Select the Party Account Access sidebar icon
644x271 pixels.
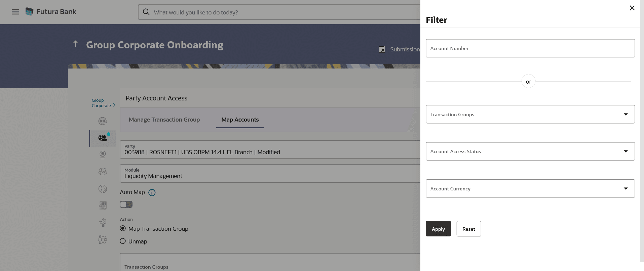pyautogui.click(x=103, y=138)
